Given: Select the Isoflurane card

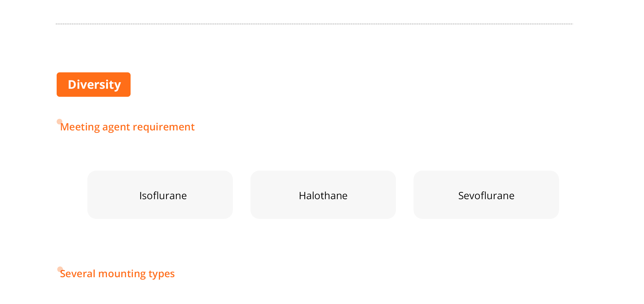Looking at the screenshot, I should pos(160,195).
